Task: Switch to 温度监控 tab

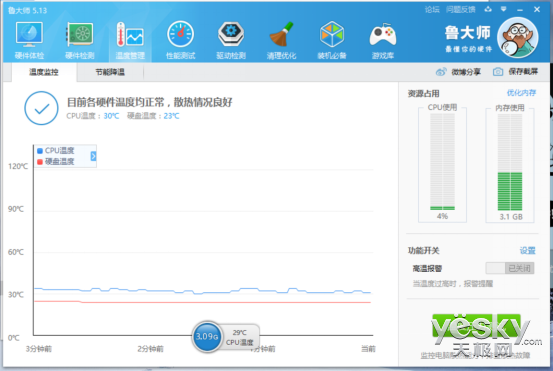Action: pyautogui.click(x=44, y=72)
